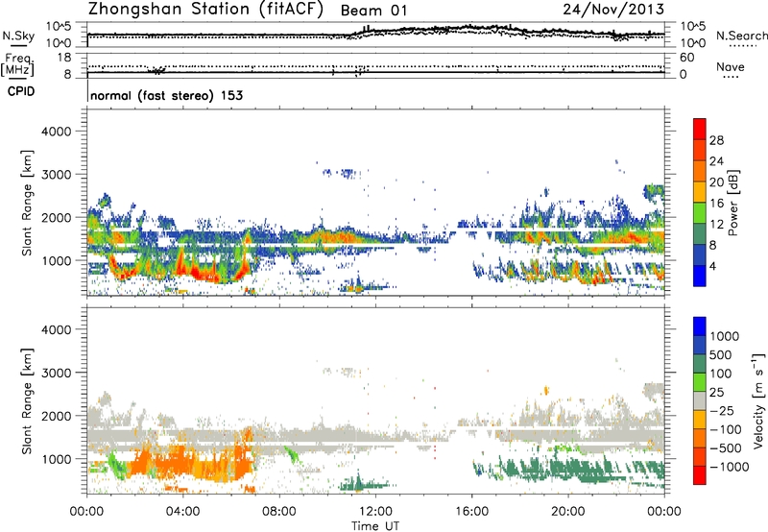Click the '08:00' time tick label
The image size is (768, 532).
coord(279,512)
